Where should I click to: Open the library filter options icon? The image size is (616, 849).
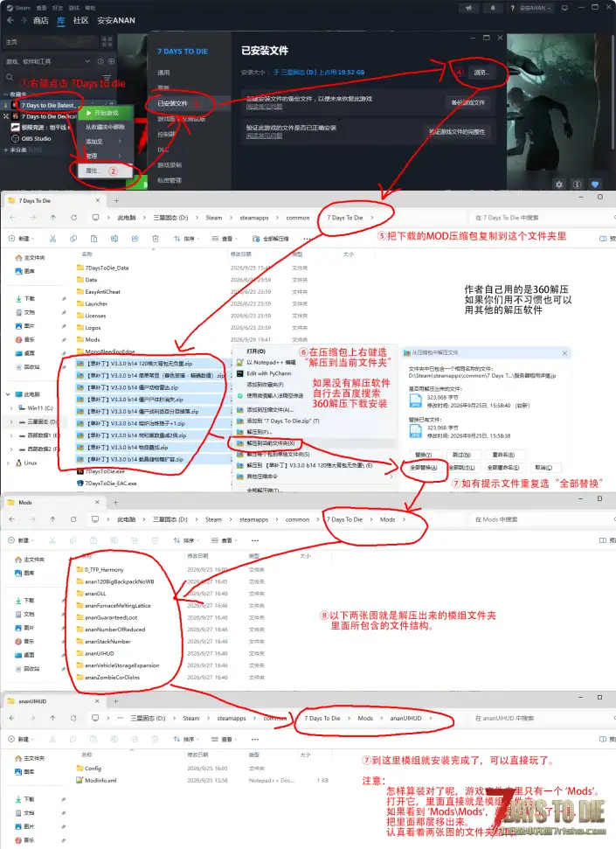(107, 78)
